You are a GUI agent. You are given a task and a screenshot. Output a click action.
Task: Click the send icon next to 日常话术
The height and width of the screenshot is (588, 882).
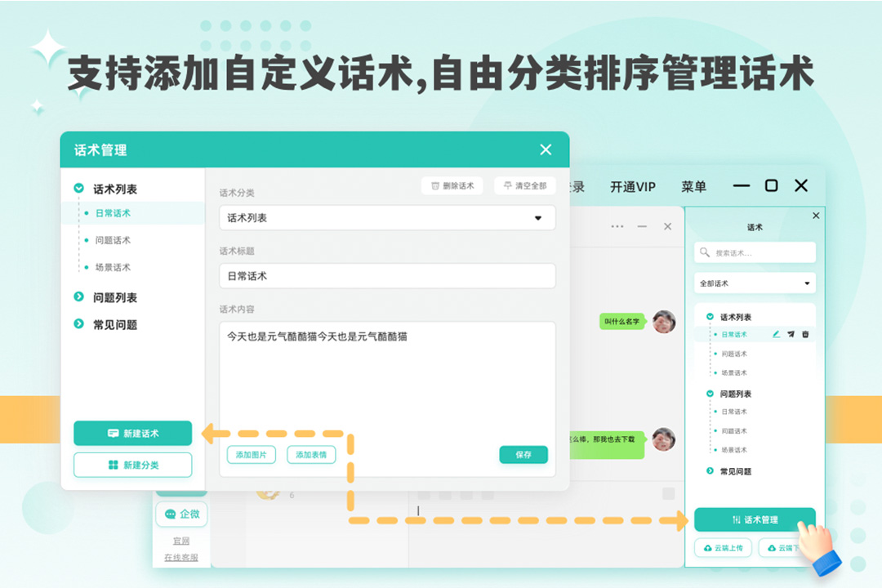791,334
